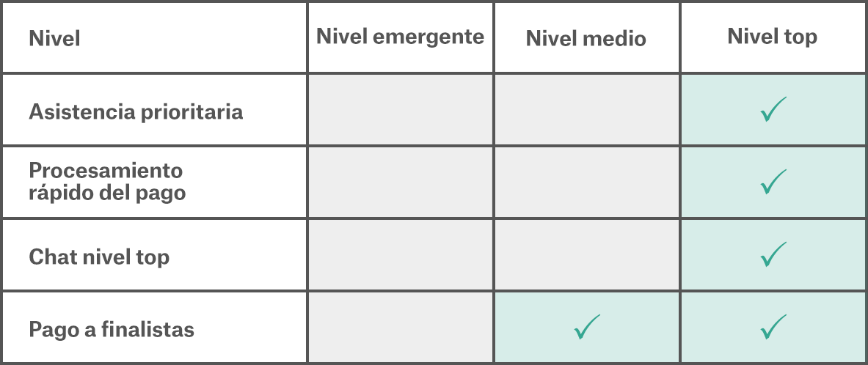Click empty Nivel medio cell in Chat row
Viewport: 868px width, 365px height.
(586, 254)
